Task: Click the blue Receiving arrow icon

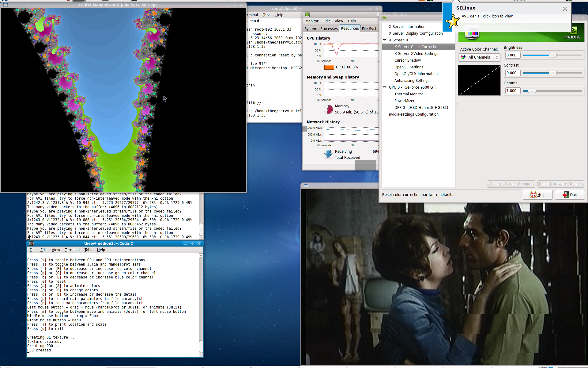Action: pyautogui.click(x=328, y=154)
